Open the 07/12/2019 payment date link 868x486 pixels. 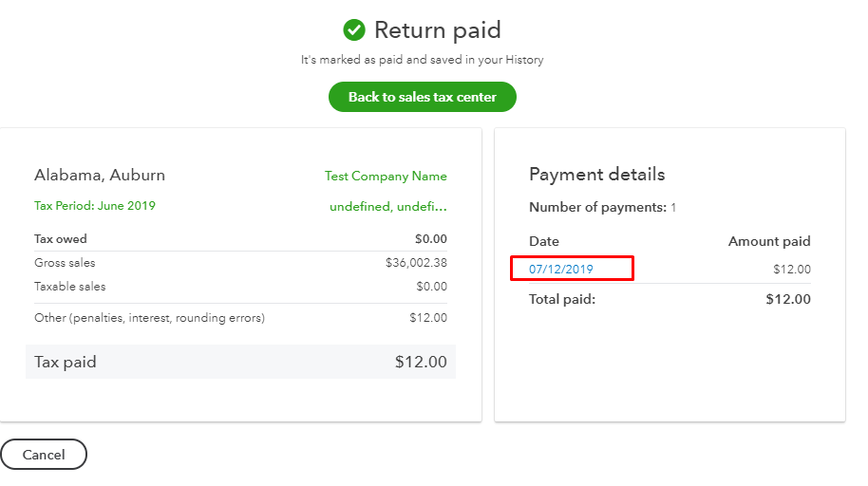click(561, 270)
